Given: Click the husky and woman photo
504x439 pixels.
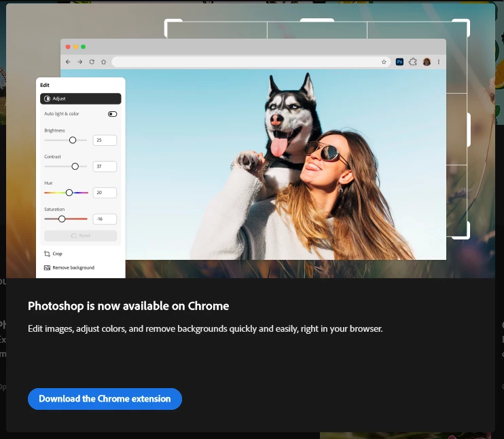Looking at the screenshot, I should 286,164.
